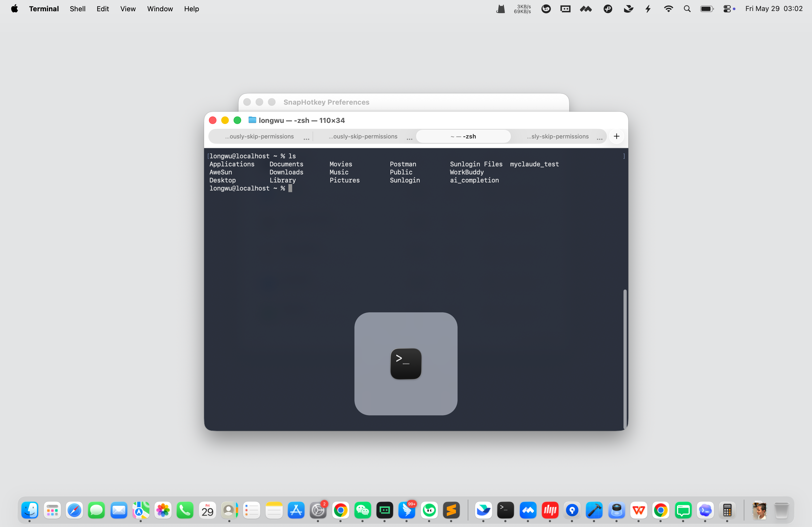812x527 pixels.
Task: Click 'ai_completion' in the listing
Action: (x=474, y=180)
